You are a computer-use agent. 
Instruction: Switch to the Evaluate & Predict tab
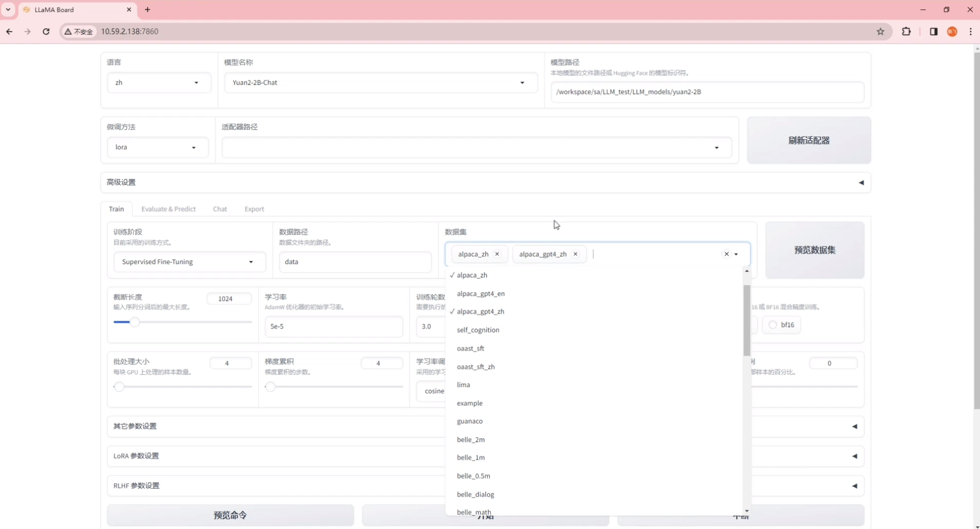tap(168, 209)
